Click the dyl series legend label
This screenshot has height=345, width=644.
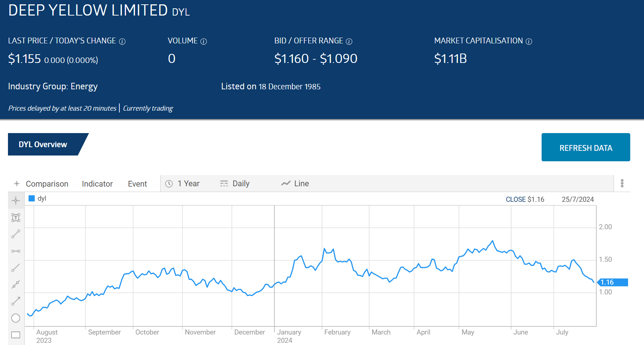(42, 198)
